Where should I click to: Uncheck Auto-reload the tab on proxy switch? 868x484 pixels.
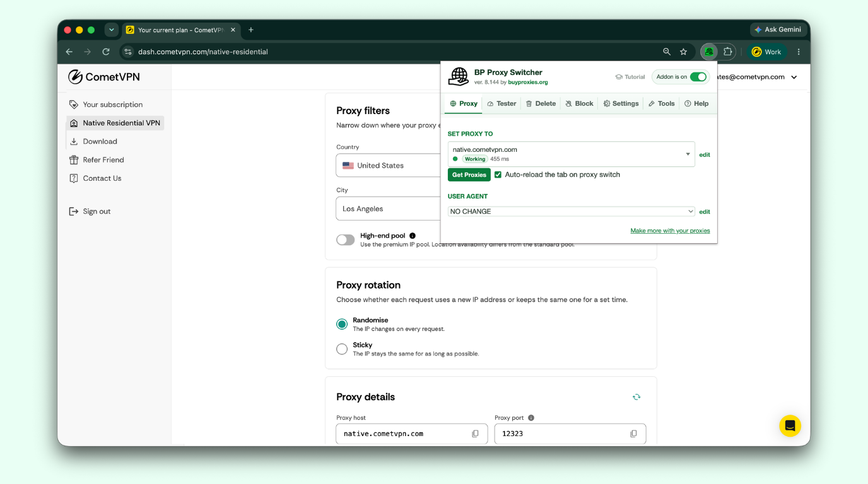tap(498, 175)
